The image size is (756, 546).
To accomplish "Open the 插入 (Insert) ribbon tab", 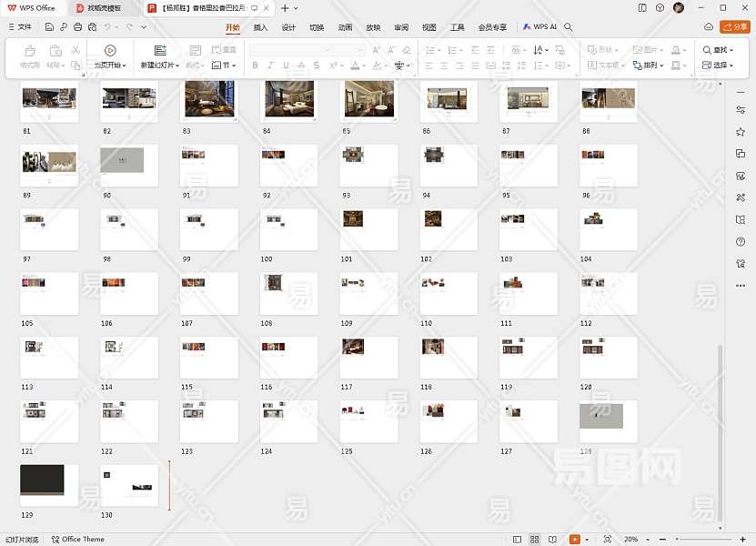I will pos(261,27).
